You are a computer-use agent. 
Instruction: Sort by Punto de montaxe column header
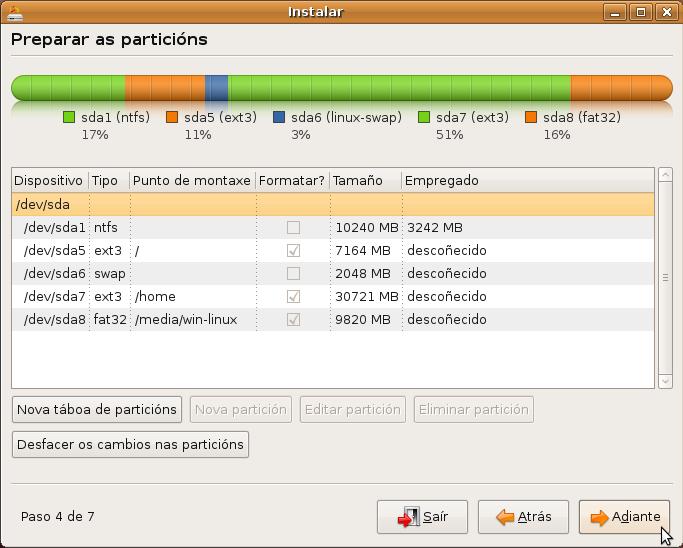click(x=192, y=180)
